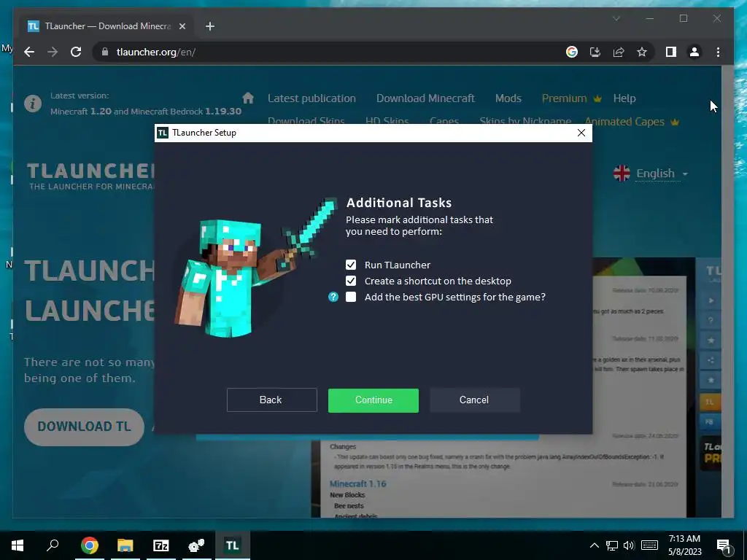Toggle the Chrome side panel
The height and width of the screenshot is (560, 747).
tap(671, 52)
